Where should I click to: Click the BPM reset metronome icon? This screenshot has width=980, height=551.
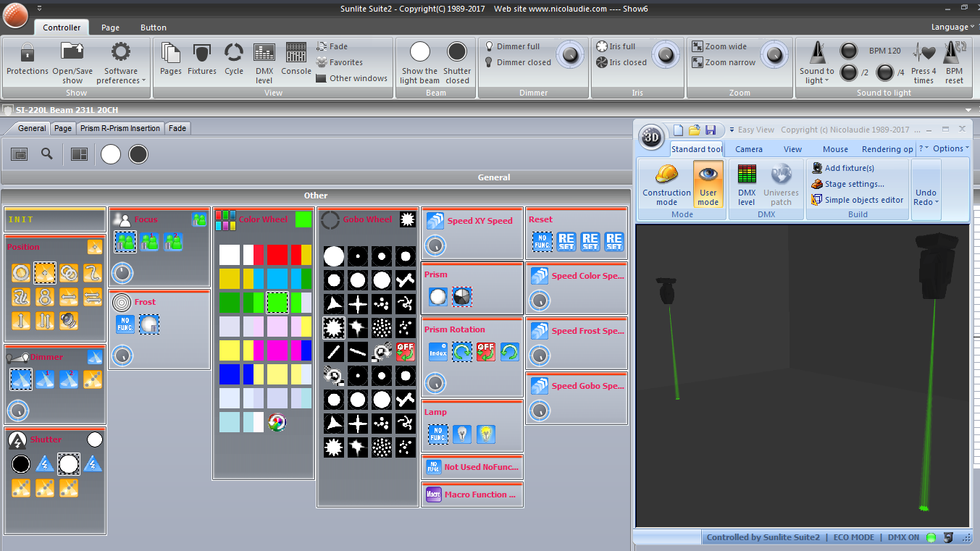point(955,53)
